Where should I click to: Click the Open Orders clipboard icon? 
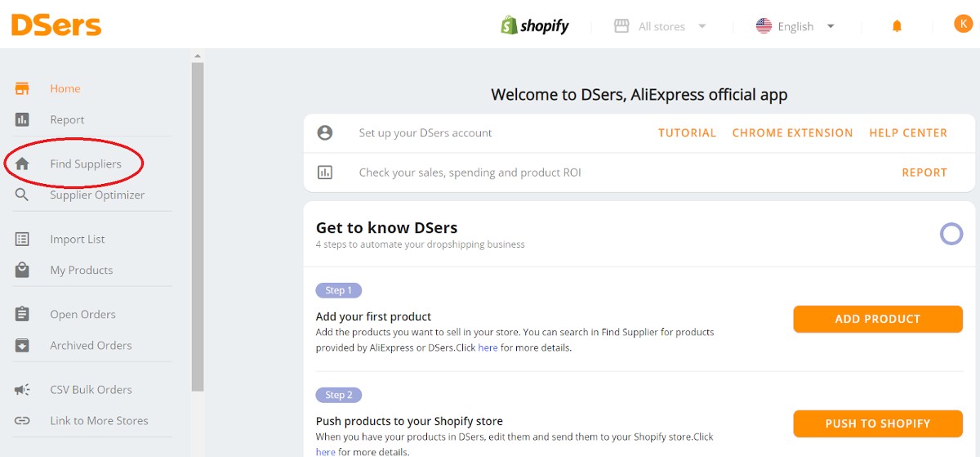(22, 314)
